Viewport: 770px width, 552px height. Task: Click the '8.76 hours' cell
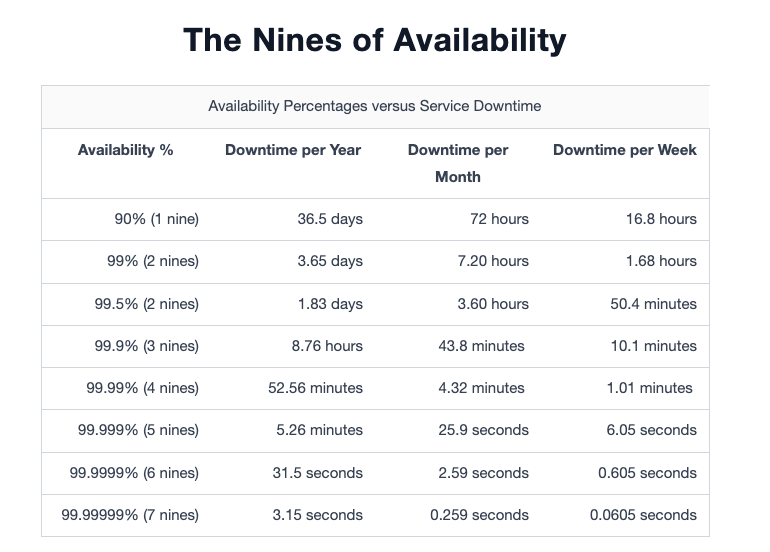point(327,346)
